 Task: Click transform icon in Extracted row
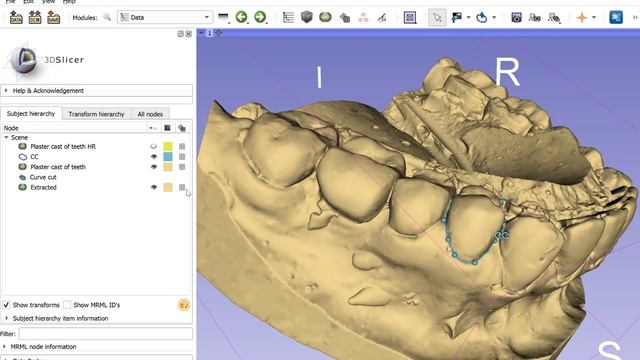pos(182,187)
